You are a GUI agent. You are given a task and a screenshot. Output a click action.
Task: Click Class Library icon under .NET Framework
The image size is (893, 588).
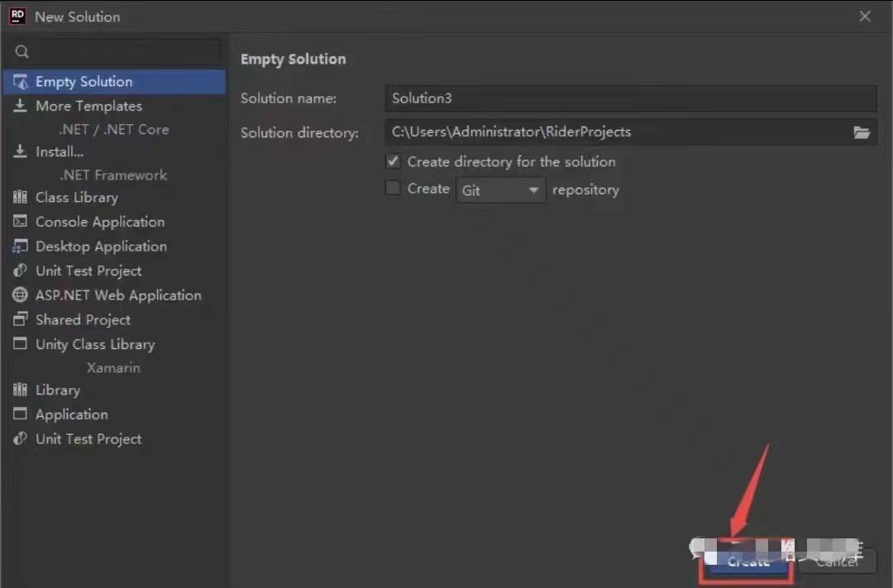20,197
